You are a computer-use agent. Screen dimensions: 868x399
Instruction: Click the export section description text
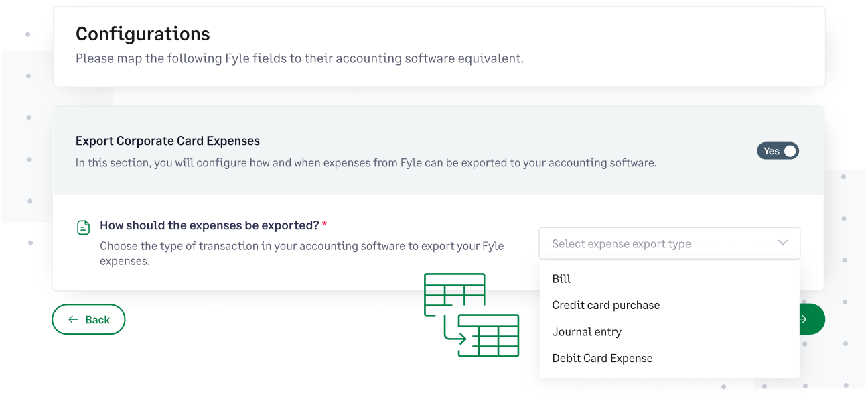tap(366, 162)
